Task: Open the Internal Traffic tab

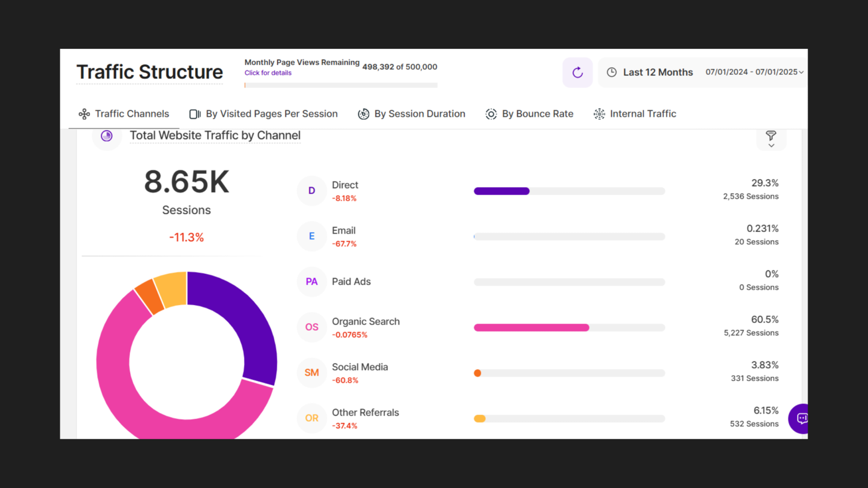Action: pos(635,114)
